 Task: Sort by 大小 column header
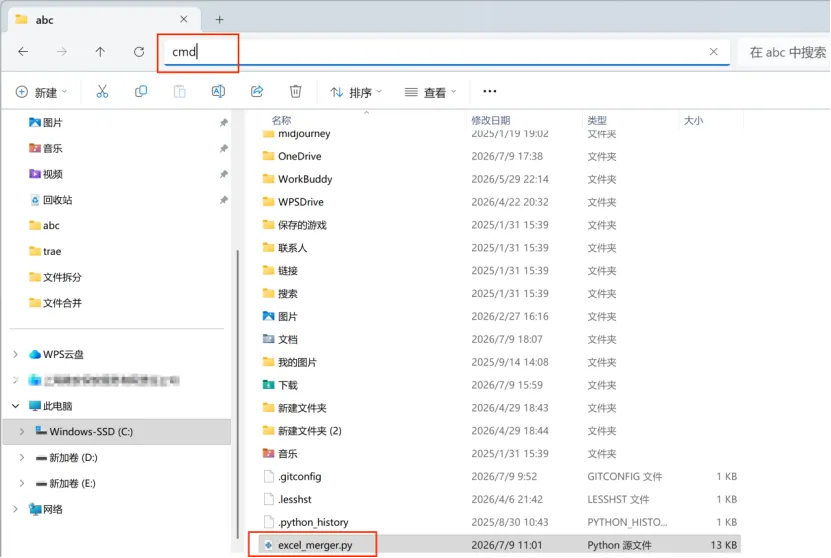(x=693, y=120)
